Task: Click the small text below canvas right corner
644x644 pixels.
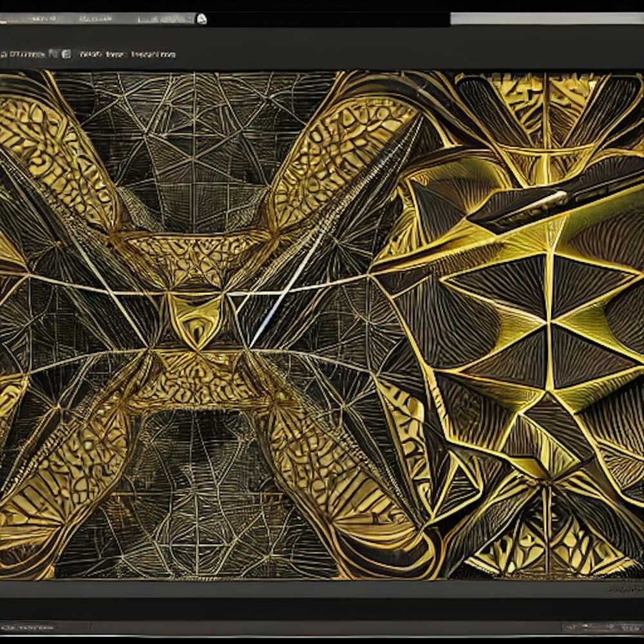Action: [623, 589]
